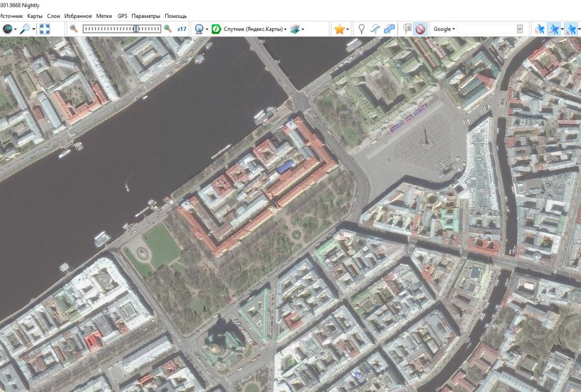Toggle the GPS track recording button
Image resolution: width=581 pixels, height=392 pixels.
(554, 29)
